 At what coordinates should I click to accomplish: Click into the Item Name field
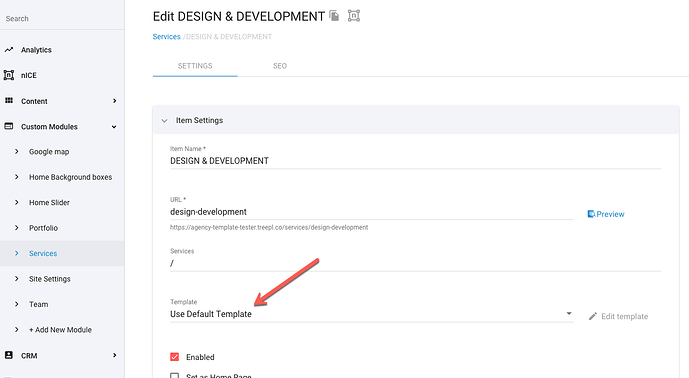coord(416,161)
